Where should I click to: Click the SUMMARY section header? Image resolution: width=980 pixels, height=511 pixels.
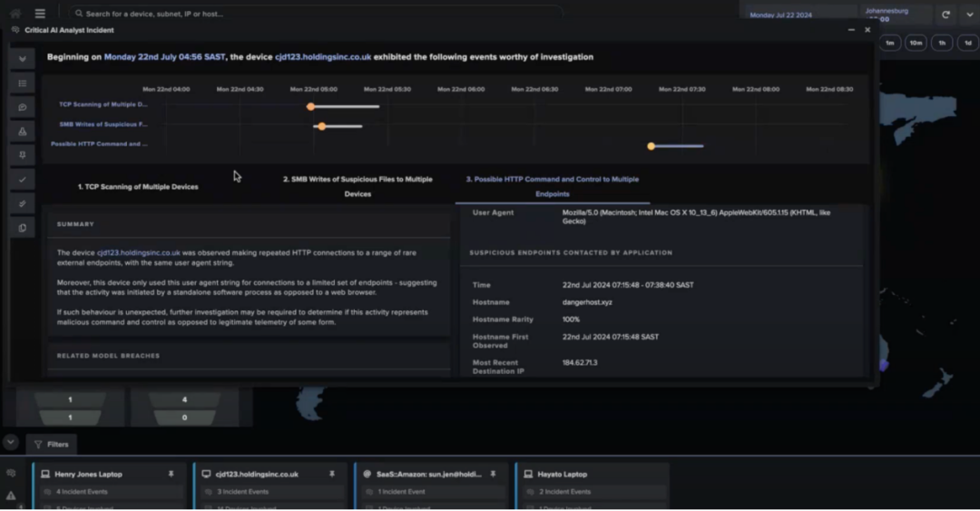pos(75,224)
